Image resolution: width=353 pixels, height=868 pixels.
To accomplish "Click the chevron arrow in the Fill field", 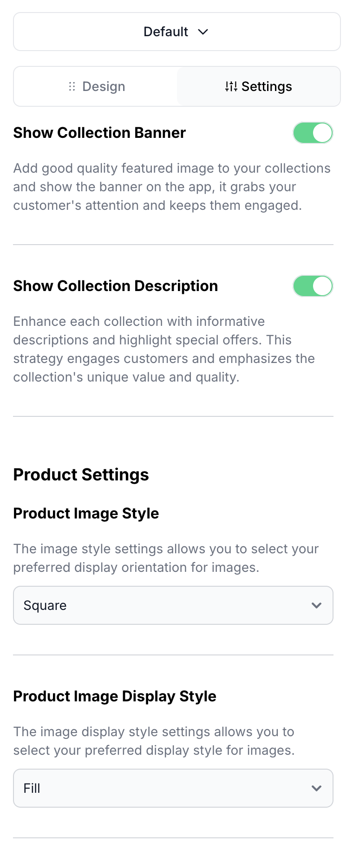I will click(316, 788).
